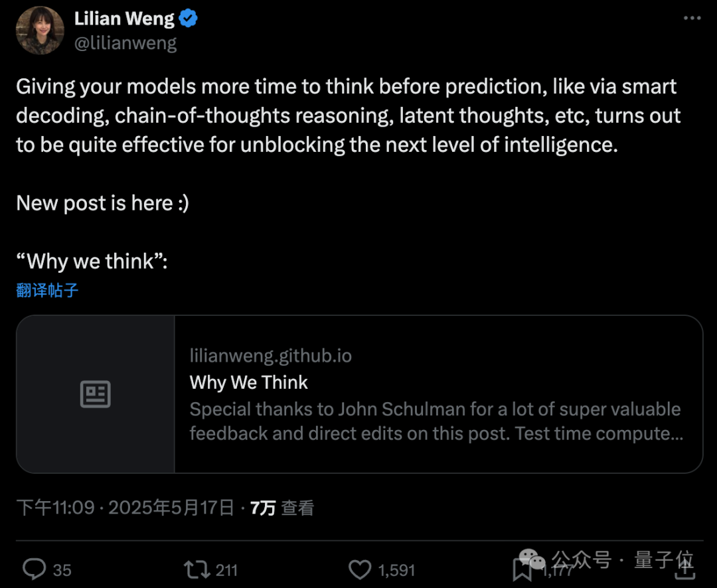This screenshot has width=717, height=588.
Task: Toggle the repost arrows icon
Action: tap(197, 570)
